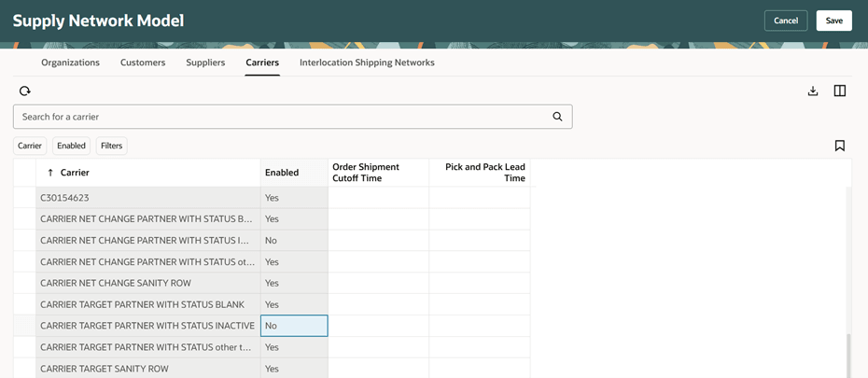Open the Carrier filter chip
Viewport: 868px width, 378px height.
pos(30,146)
